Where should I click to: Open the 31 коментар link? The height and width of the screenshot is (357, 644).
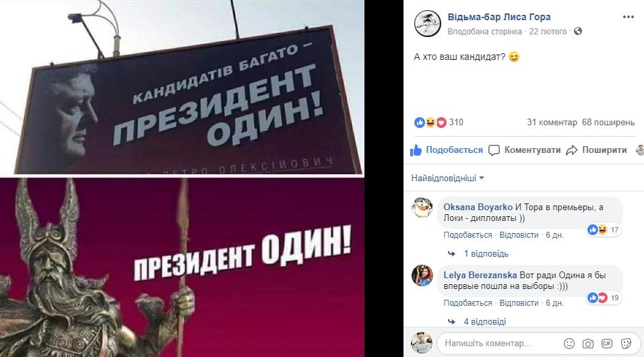point(552,123)
